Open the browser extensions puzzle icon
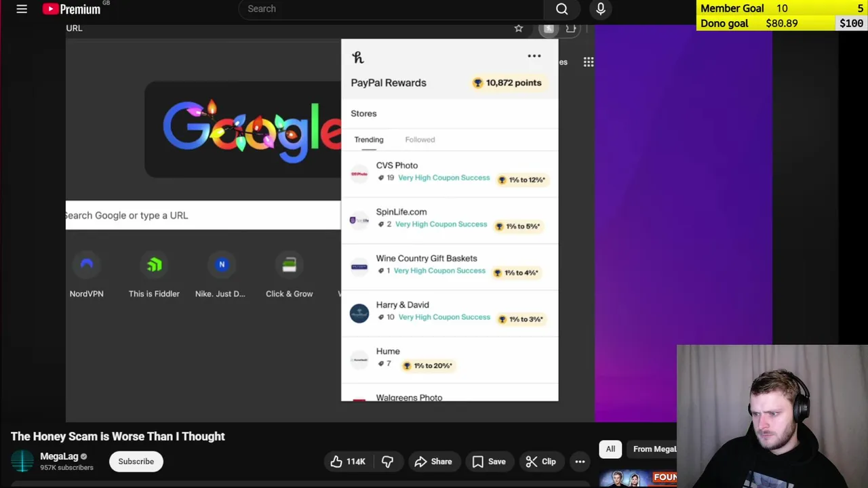 (x=570, y=28)
